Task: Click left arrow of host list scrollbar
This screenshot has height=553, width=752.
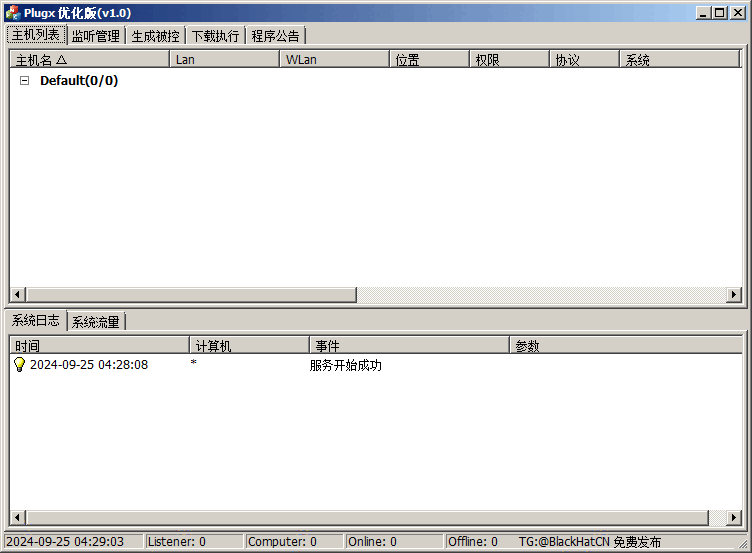Action: pos(17,295)
